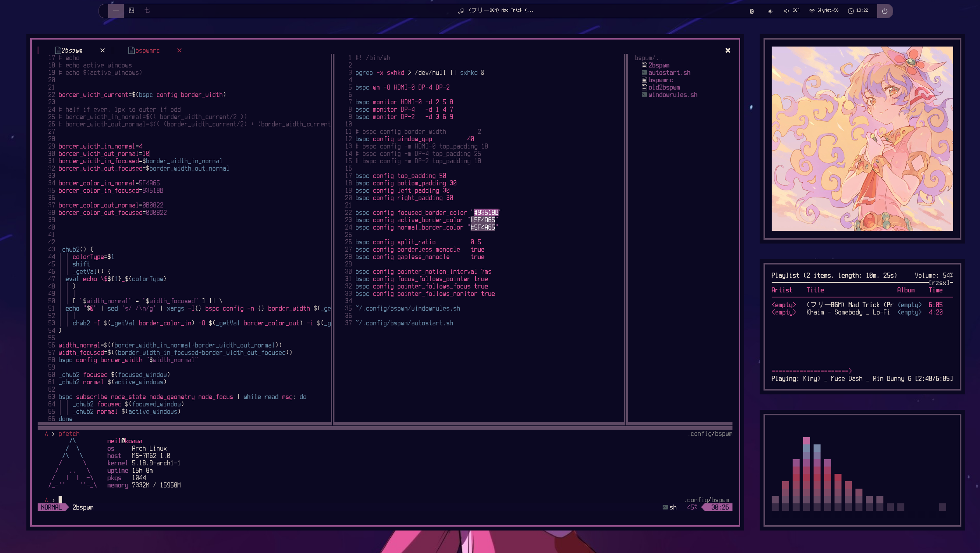Click the Bluetooth icon in top bar
The height and width of the screenshot is (553, 980).
pos(751,11)
